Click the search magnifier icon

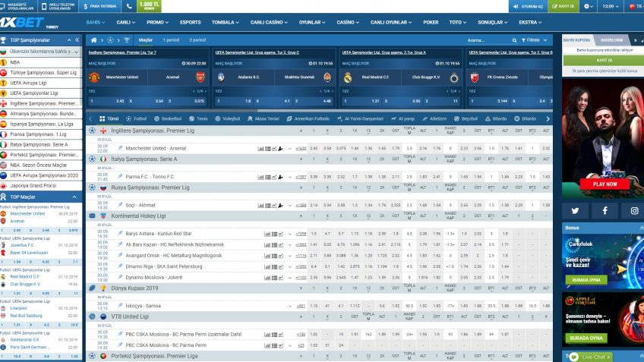click(514, 40)
